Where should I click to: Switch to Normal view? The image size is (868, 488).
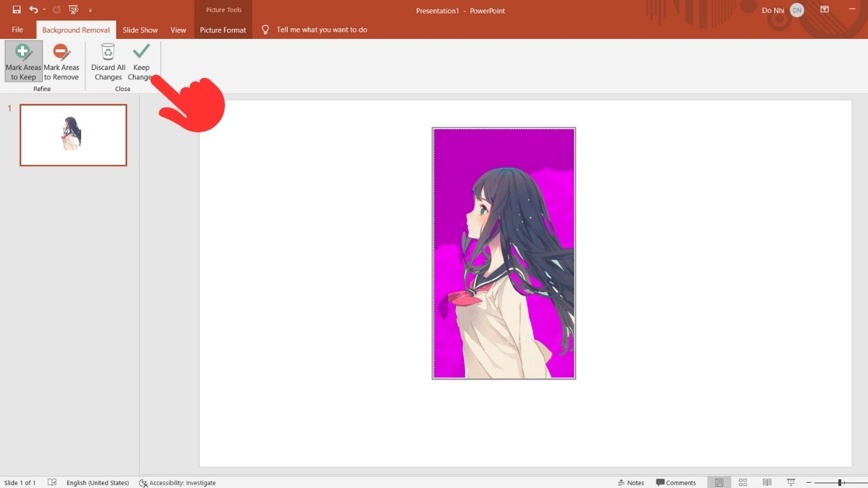(x=719, y=482)
